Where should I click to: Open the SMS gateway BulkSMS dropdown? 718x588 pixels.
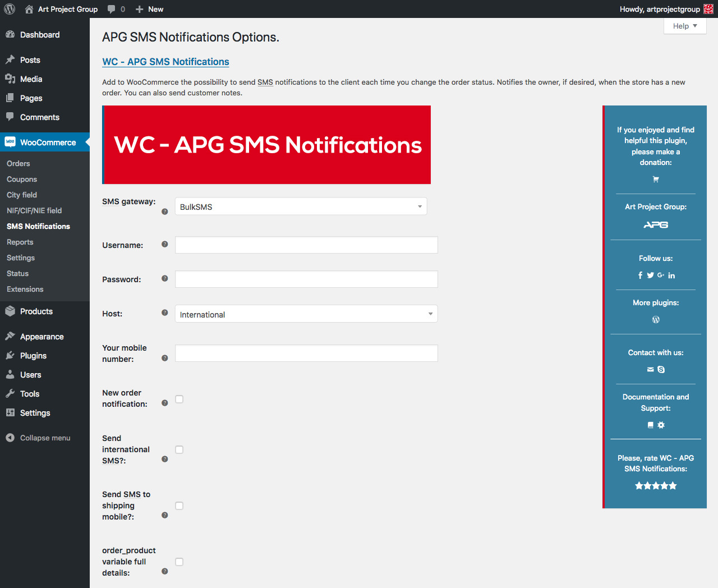point(301,206)
